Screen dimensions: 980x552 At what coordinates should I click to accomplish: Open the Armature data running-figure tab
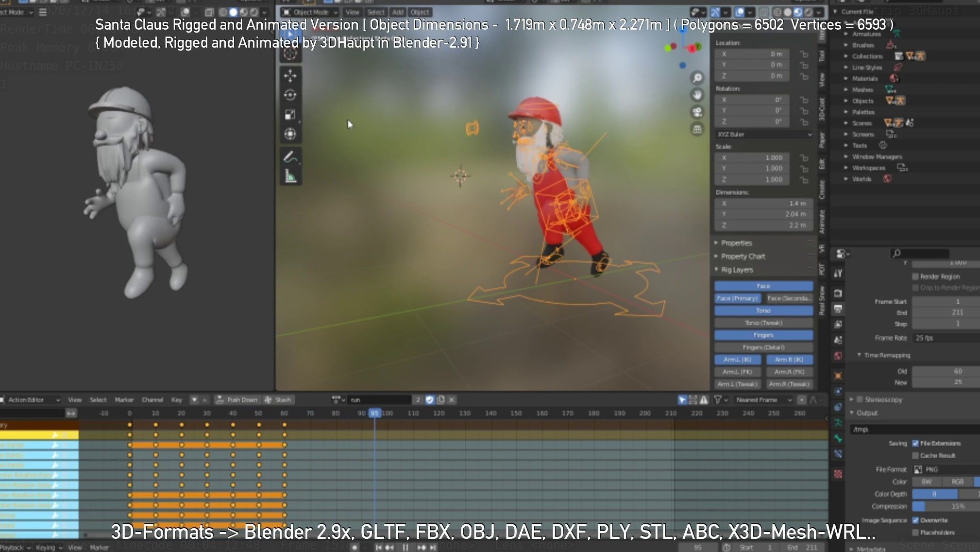(838, 423)
